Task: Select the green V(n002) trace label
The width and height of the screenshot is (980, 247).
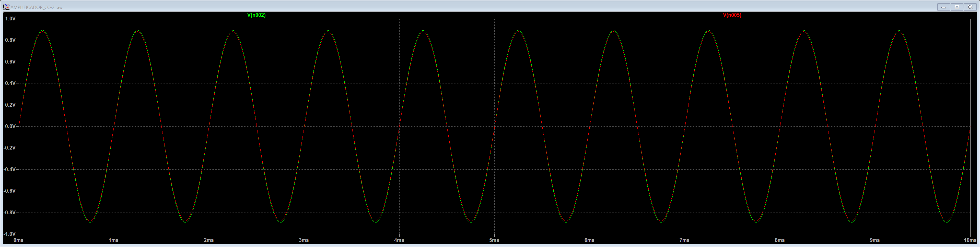Action: (256, 15)
